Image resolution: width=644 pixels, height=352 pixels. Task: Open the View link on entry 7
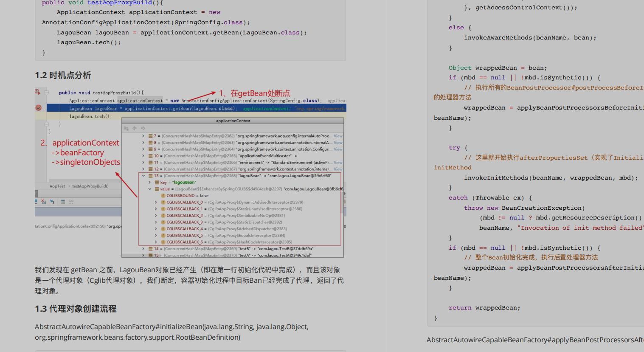click(x=338, y=136)
